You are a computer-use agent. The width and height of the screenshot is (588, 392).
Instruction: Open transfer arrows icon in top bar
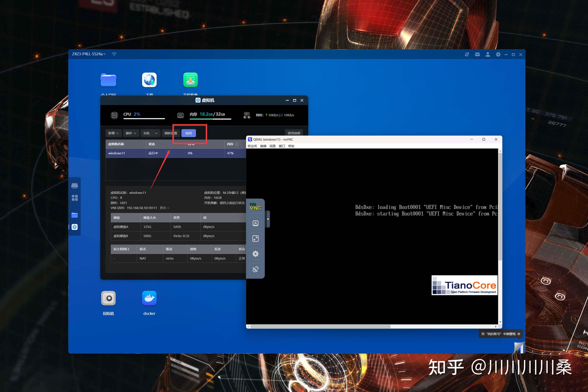[467, 54]
